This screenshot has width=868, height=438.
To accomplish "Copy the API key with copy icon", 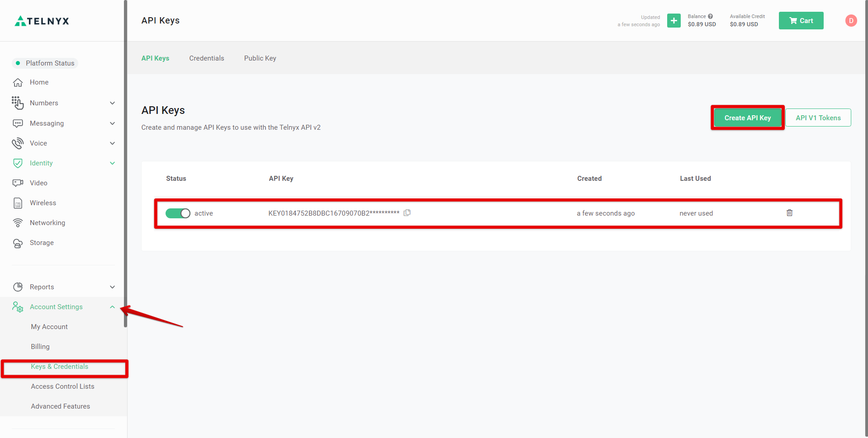I will point(407,213).
